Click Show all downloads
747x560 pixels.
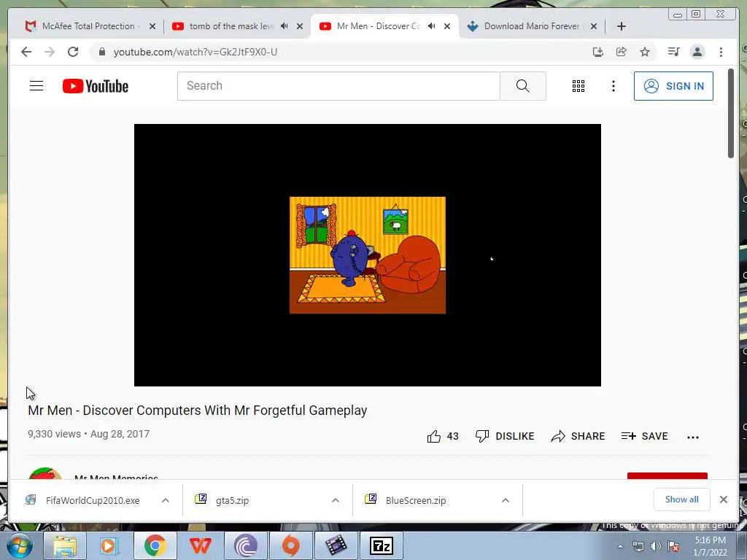pyautogui.click(x=681, y=499)
